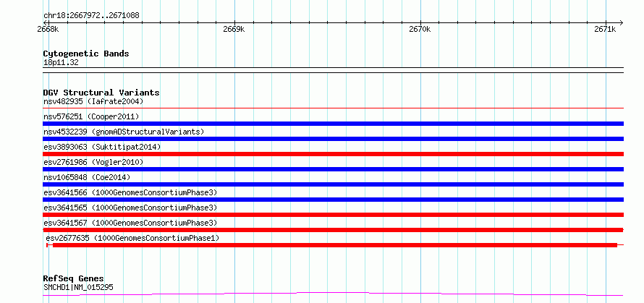Click the esv3641567 1000GenomesConsortiumPhase3 label
The height and width of the screenshot is (303, 644).
(130, 223)
